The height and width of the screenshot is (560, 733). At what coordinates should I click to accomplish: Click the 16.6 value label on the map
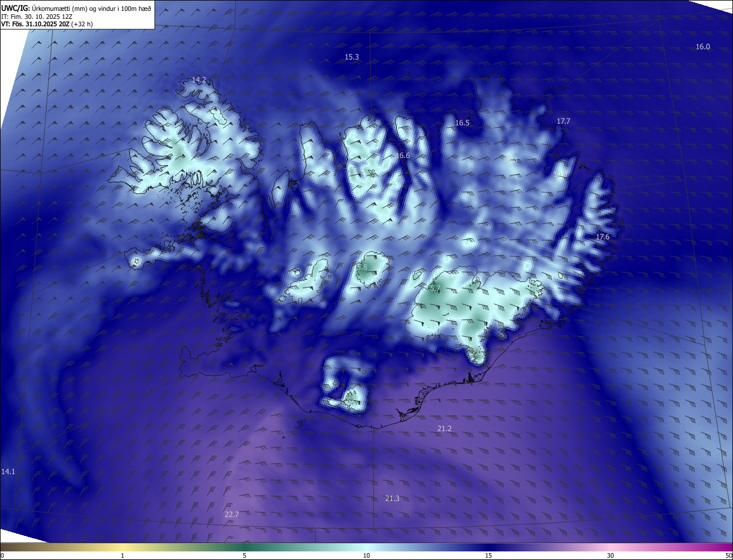[403, 156]
